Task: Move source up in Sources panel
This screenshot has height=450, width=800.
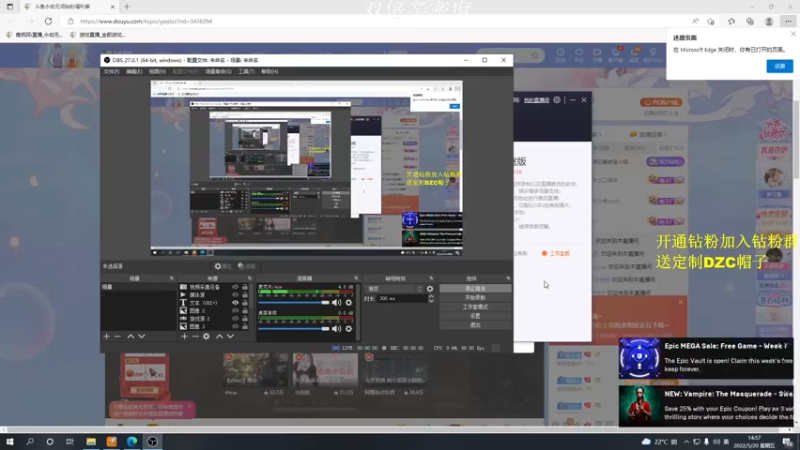Action: (x=219, y=337)
